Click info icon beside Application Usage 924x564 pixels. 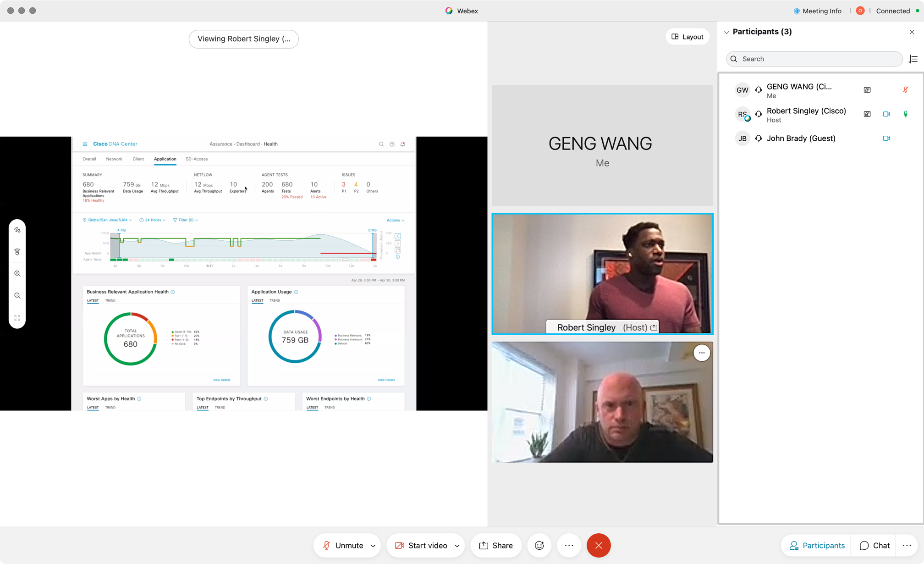296,292
